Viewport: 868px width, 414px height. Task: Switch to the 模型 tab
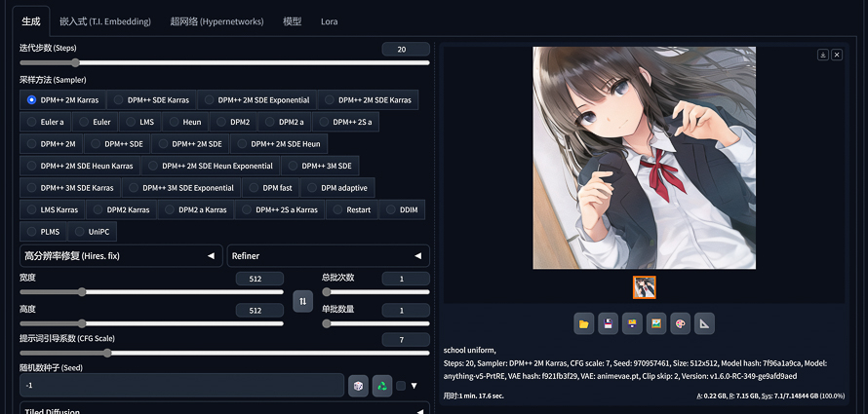293,21
